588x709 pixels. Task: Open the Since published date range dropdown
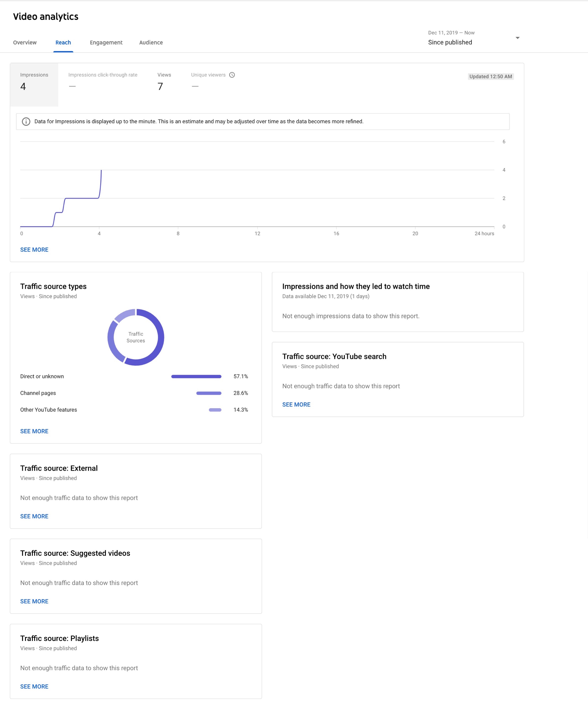517,38
